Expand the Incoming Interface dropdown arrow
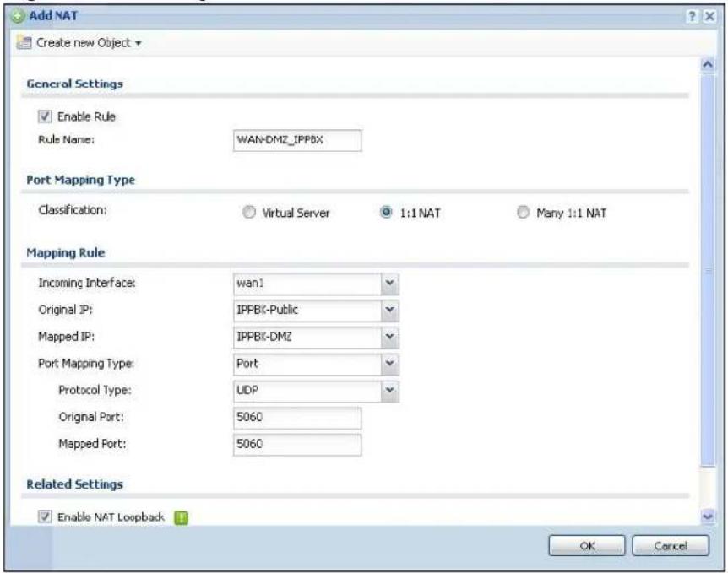The image size is (728, 573). click(x=390, y=284)
